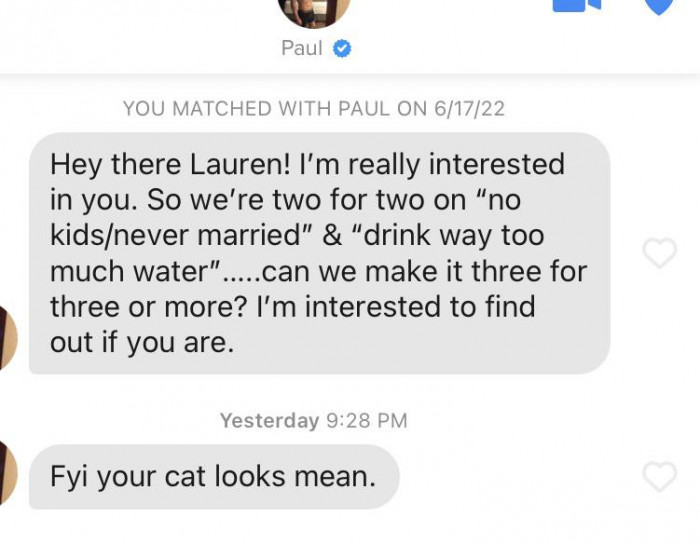Like the long 'Hey there Lauren' message
Image resolution: width=700 pixels, height=544 pixels.
pyautogui.click(x=659, y=253)
